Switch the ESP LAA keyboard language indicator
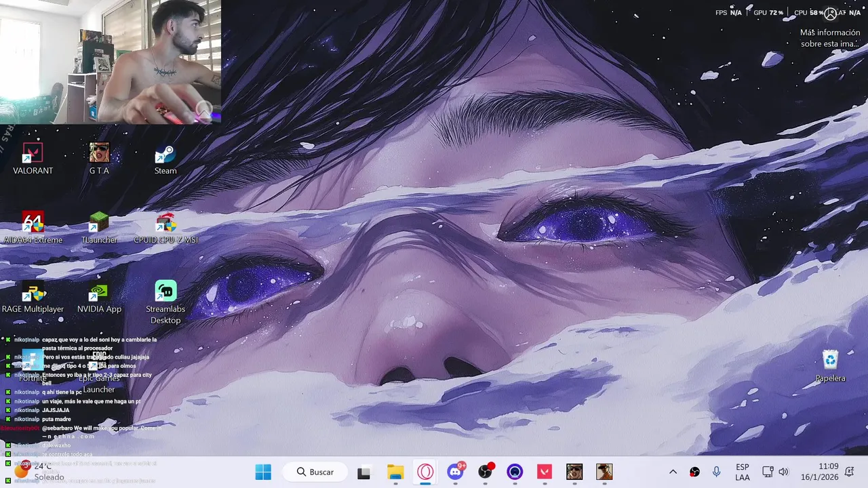 click(x=743, y=472)
